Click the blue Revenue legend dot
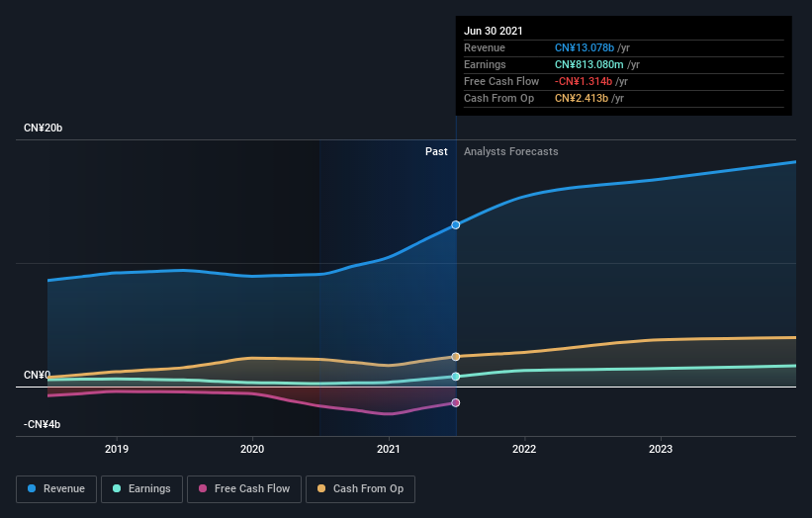Screen dimensions: 812x518 point(32,488)
